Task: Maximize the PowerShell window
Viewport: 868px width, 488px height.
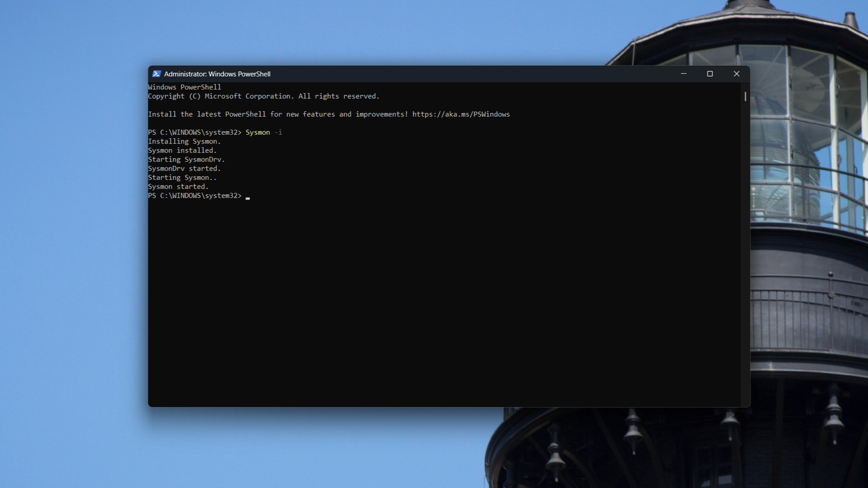Action: 710,74
